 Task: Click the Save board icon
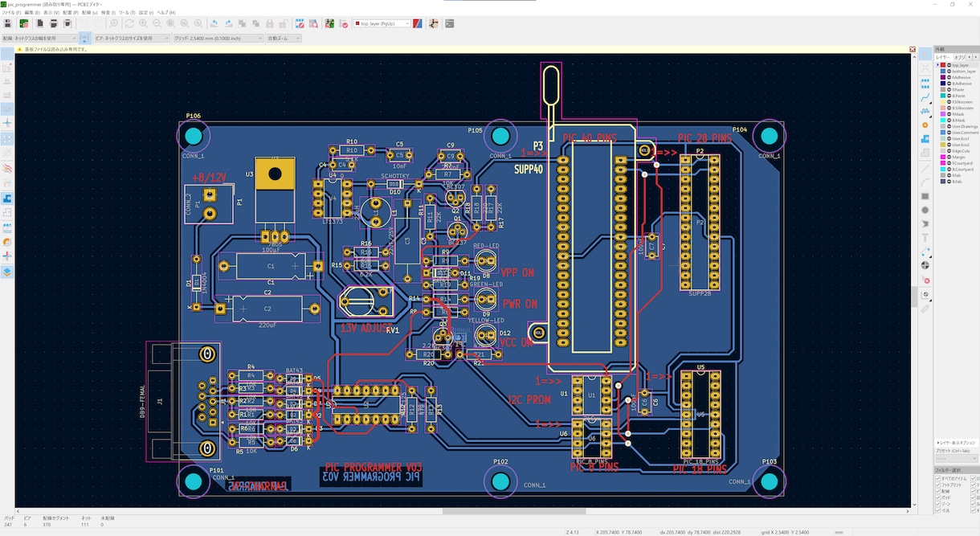coord(7,23)
